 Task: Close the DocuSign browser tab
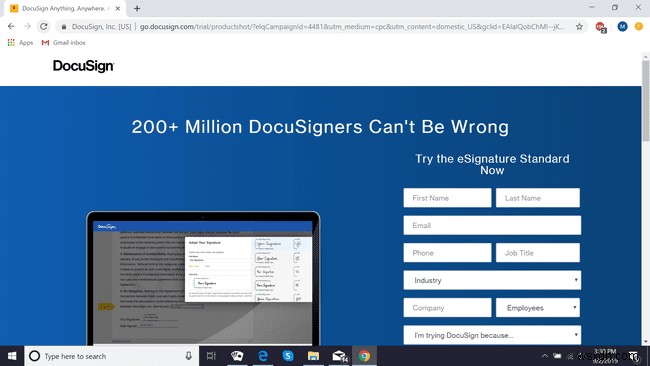click(118, 8)
